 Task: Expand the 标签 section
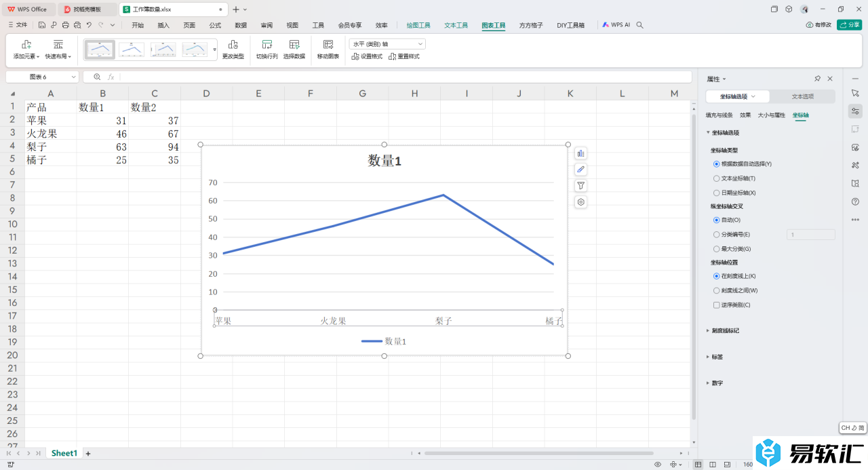click(714, 357)
